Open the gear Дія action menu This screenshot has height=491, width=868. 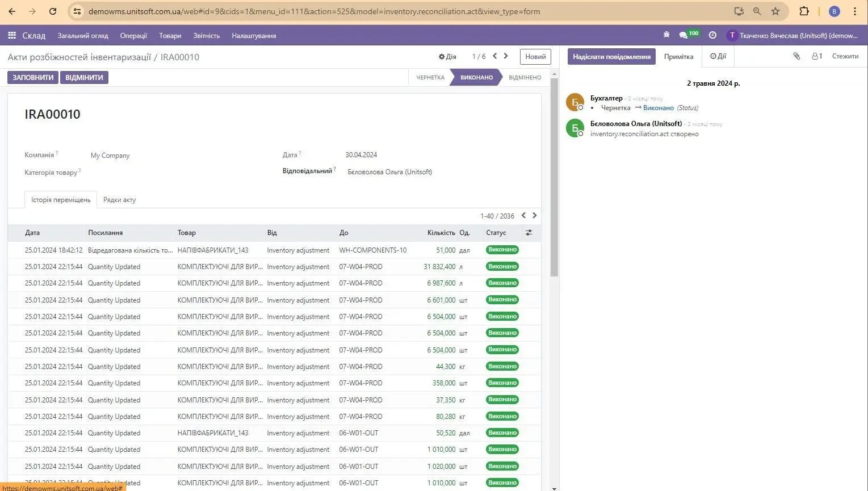(447, 56)
